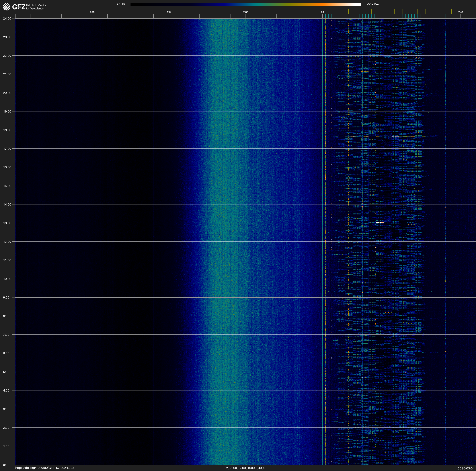Image resolution: width=476 pixels, height=471 pixels.
Task: Click the -55 dBm scale label
Action: [373, 4]
